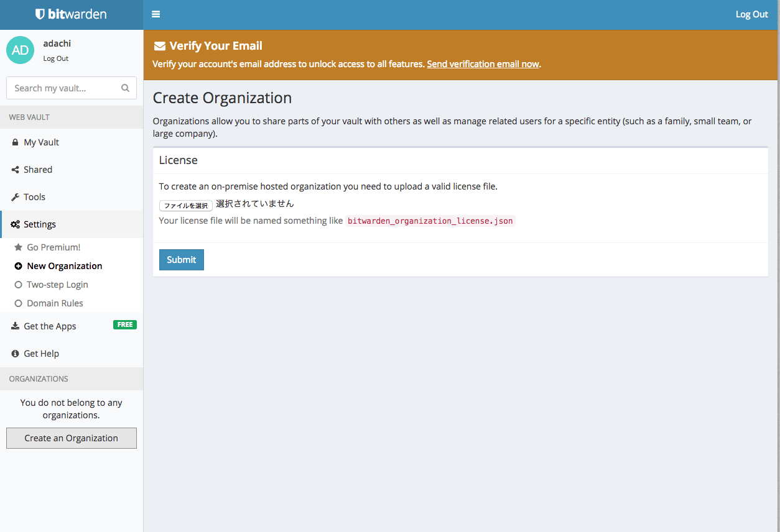Click the magnifier icon in search box
780x532 pixels.
point(125,88)
